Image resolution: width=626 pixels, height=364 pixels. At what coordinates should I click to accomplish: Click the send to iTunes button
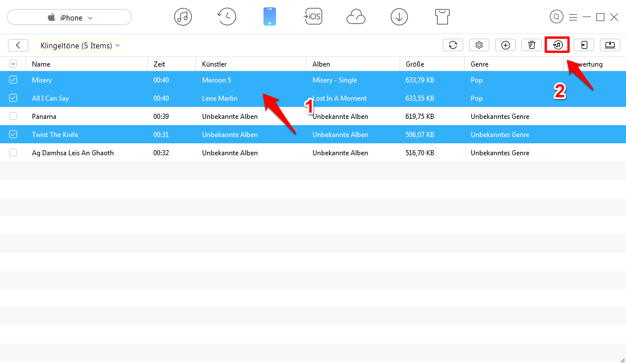pyautogui.click(x=557, y=45)
